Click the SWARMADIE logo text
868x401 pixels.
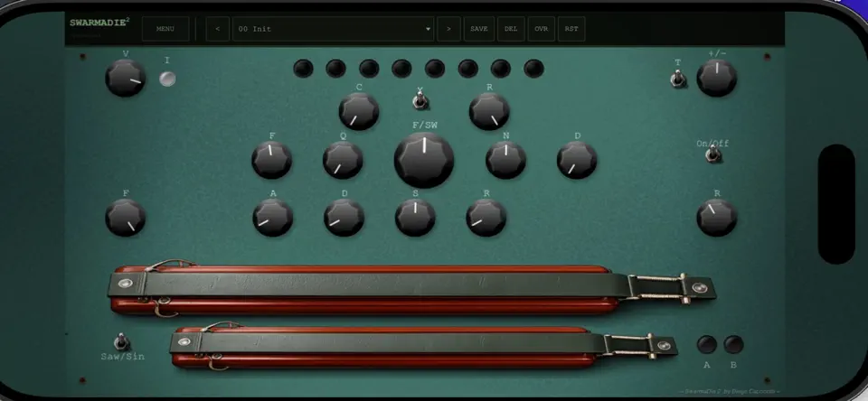point(99,23)
